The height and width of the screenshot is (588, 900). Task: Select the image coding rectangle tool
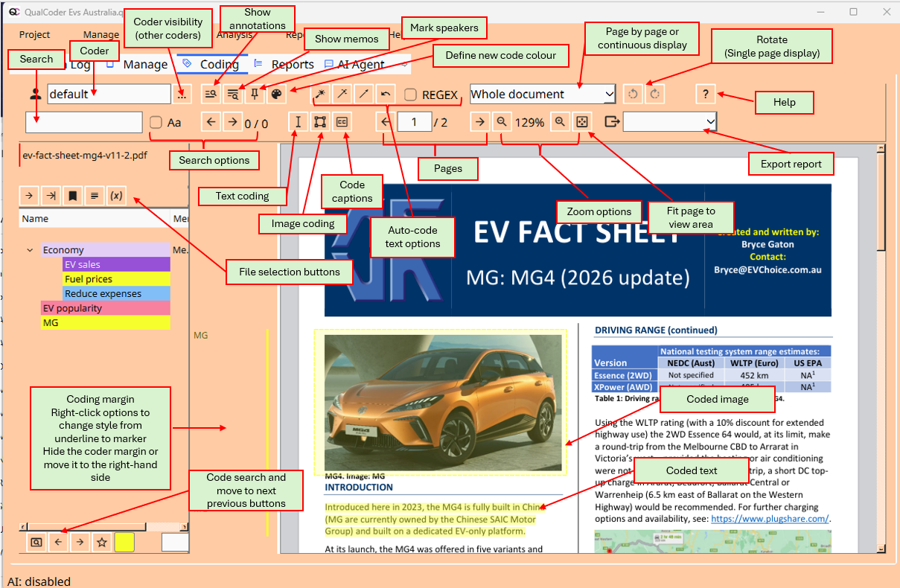(320, 122)
